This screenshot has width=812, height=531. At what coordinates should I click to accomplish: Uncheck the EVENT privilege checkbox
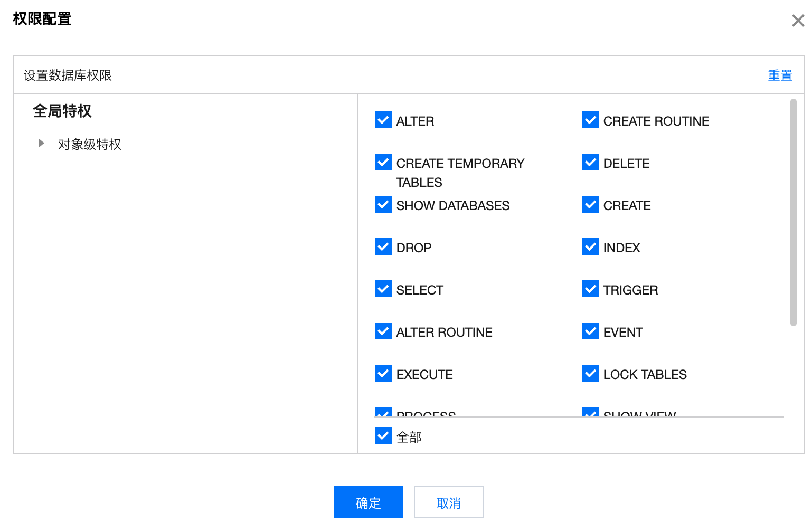pyautogui.click(x=590, y=331)
